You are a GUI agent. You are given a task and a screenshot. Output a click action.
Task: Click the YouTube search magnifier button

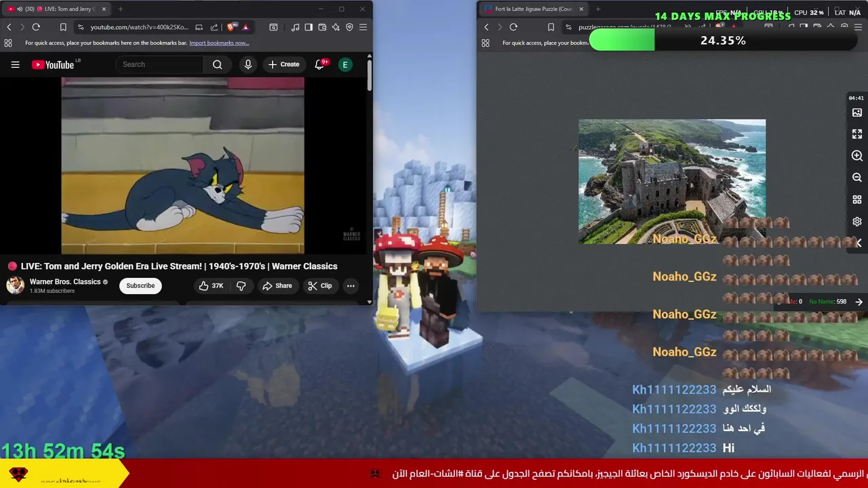tap(217, 64)
